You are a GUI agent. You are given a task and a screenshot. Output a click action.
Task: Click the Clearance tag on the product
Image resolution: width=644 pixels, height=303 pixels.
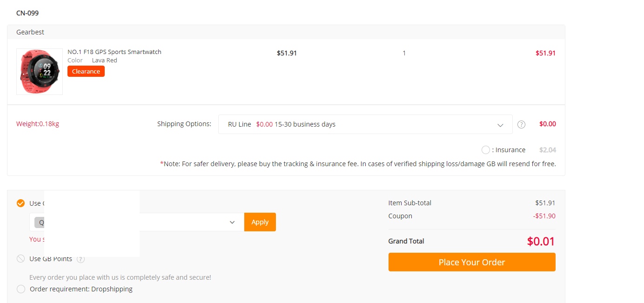click(86, 71)
